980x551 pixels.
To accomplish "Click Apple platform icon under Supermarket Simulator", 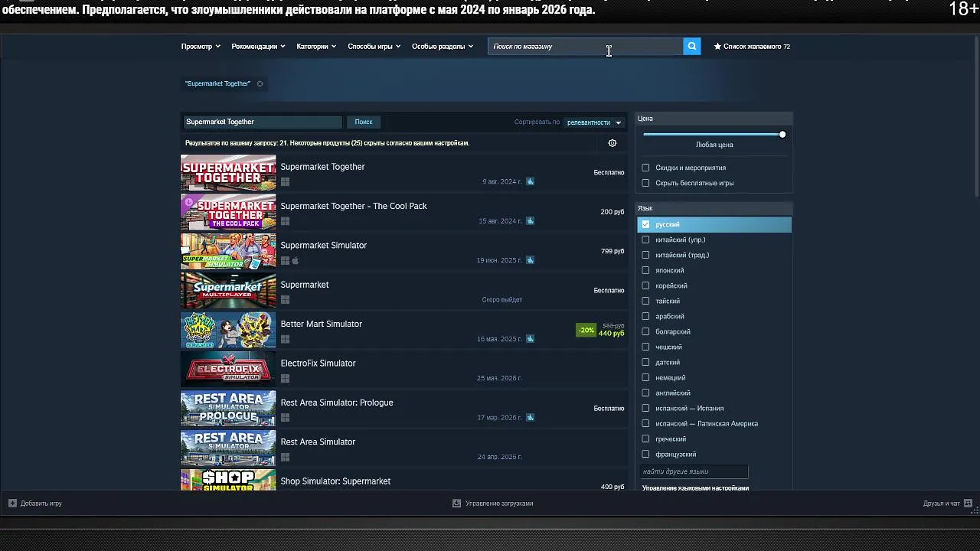I will pos(296,260).
